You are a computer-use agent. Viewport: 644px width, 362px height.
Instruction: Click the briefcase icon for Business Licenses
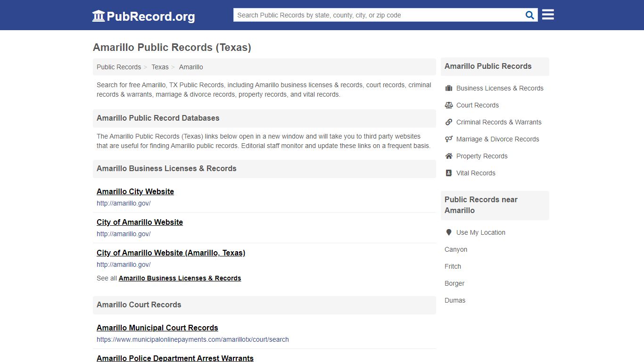[x=449, y=88]
